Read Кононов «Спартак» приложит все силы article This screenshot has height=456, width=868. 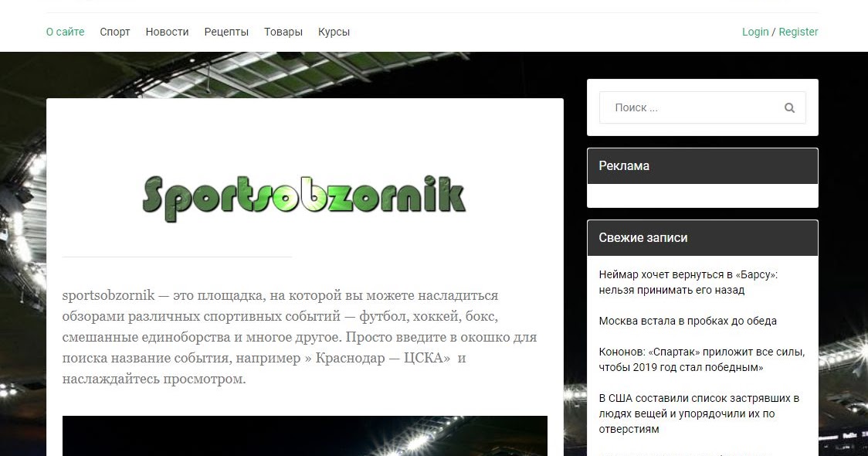coord(702,359)
